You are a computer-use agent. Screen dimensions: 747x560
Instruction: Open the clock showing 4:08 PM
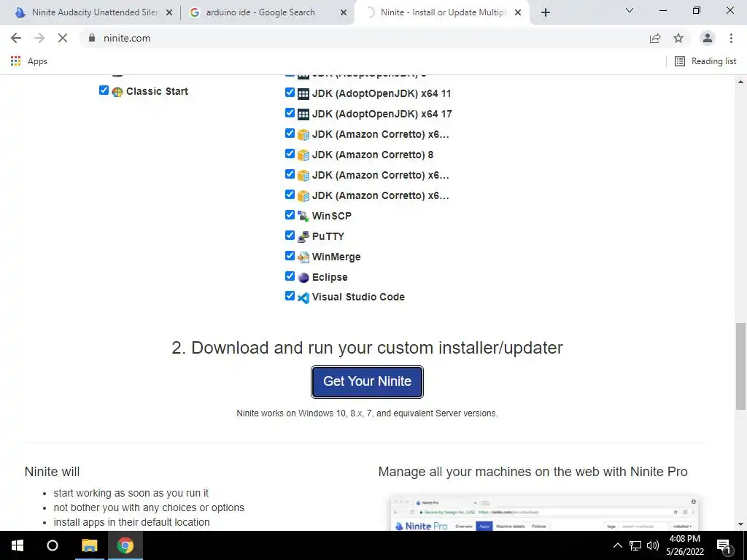[x=684, y=545]
